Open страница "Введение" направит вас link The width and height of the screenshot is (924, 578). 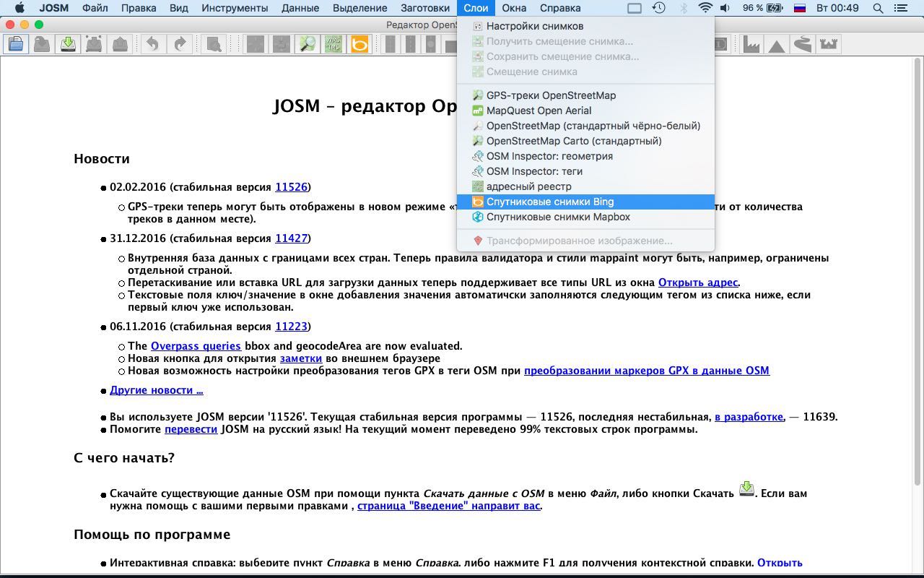449,505
